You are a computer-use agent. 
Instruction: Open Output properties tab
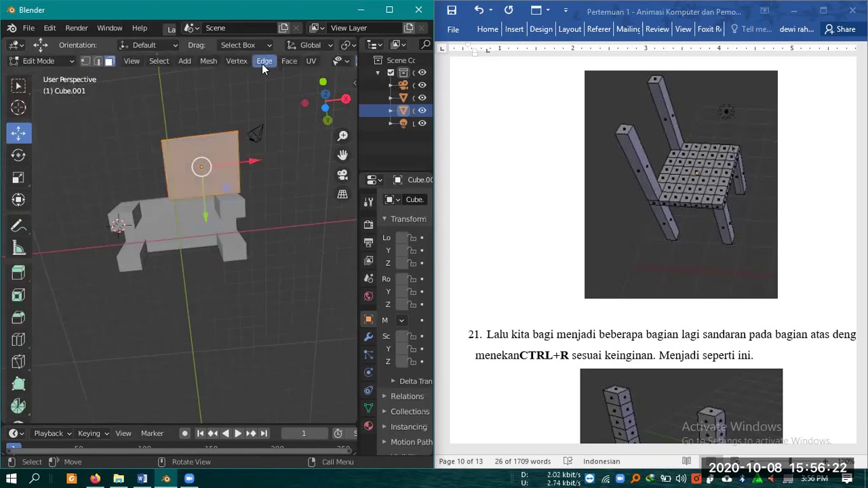coord(368,242)
